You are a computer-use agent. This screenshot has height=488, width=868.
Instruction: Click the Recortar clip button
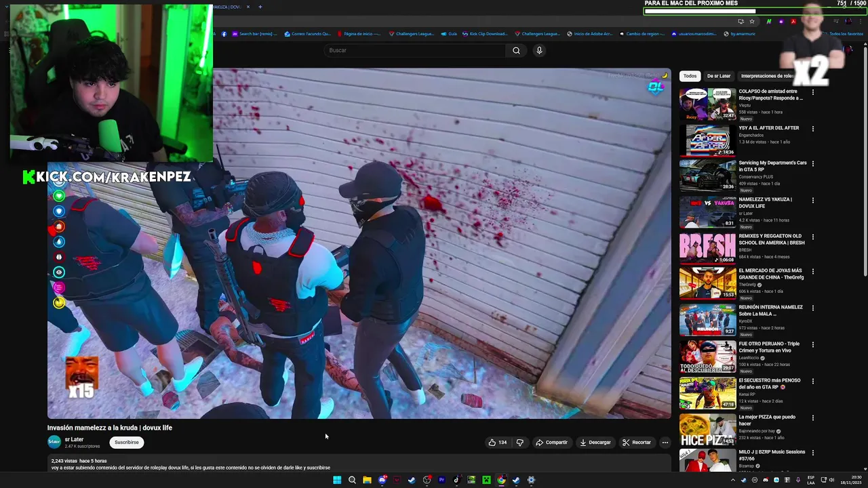(x=637, y=443)
